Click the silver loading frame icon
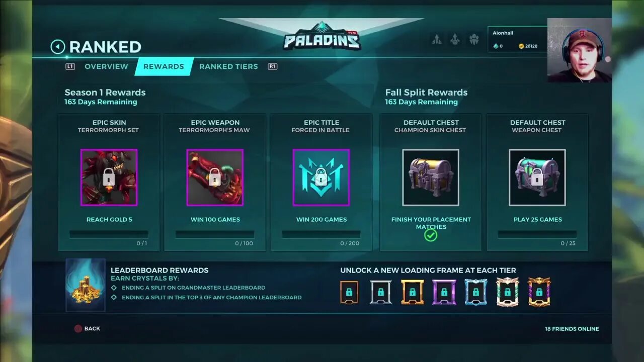 coord(381,292)
